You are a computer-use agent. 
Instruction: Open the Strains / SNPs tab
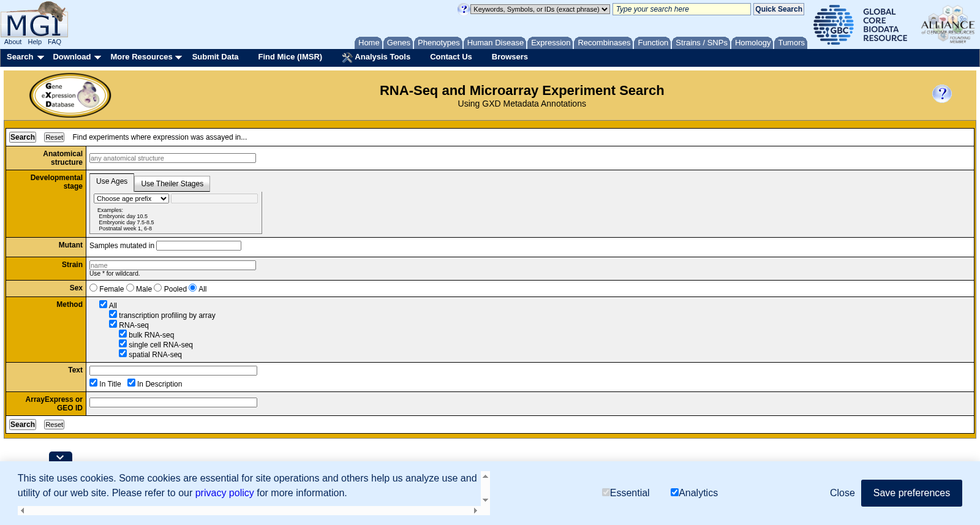pos(701,43)
